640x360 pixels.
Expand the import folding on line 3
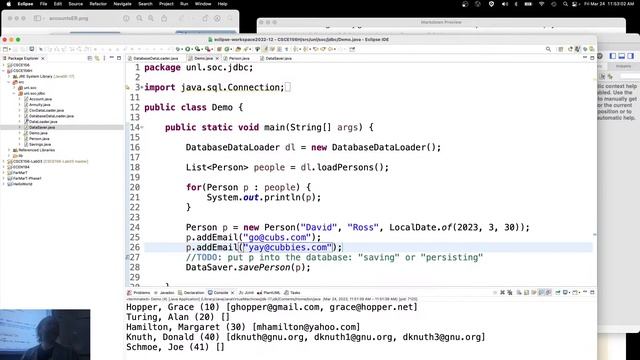click(x=142, y=87)
